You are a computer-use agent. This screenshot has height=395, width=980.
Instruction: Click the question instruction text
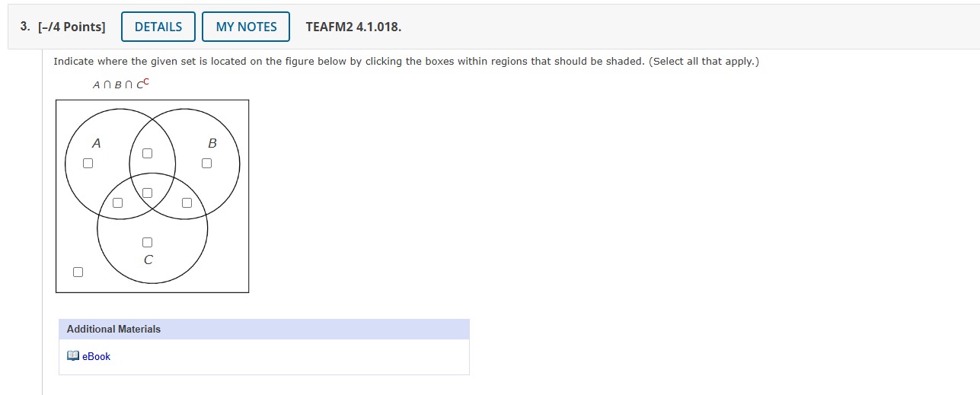click(406, 61)
